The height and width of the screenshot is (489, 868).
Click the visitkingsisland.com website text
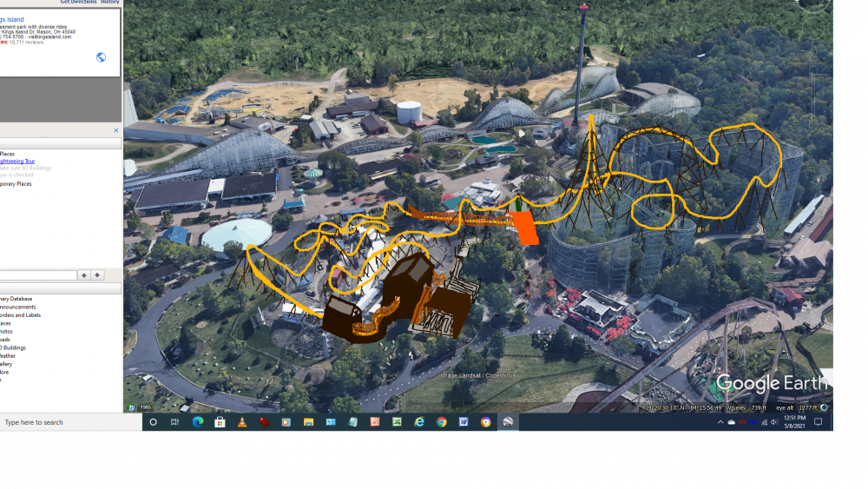50,37
